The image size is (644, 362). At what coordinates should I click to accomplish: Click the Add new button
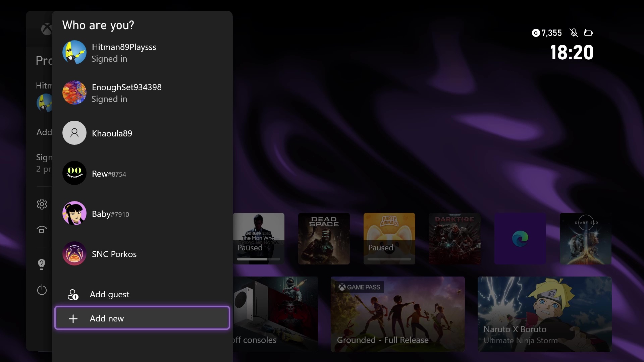tap(142, 318)
